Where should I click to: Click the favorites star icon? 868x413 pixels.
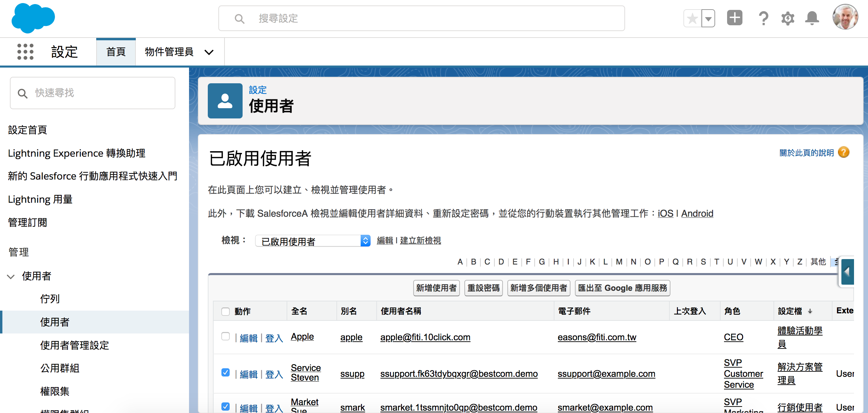coord(692,18)
